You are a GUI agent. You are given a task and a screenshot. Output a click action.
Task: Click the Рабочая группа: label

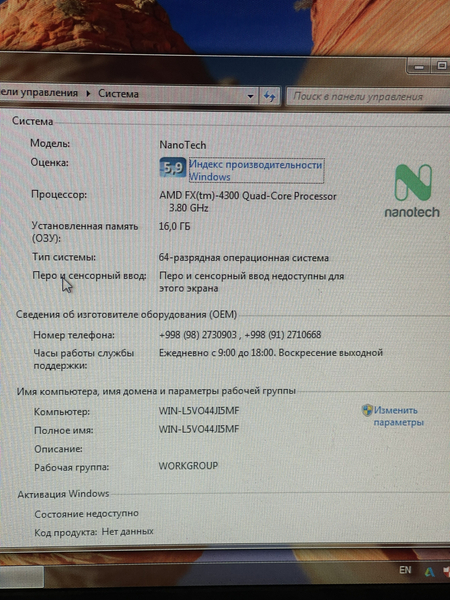pyautogui.click(x=72, y=467)
